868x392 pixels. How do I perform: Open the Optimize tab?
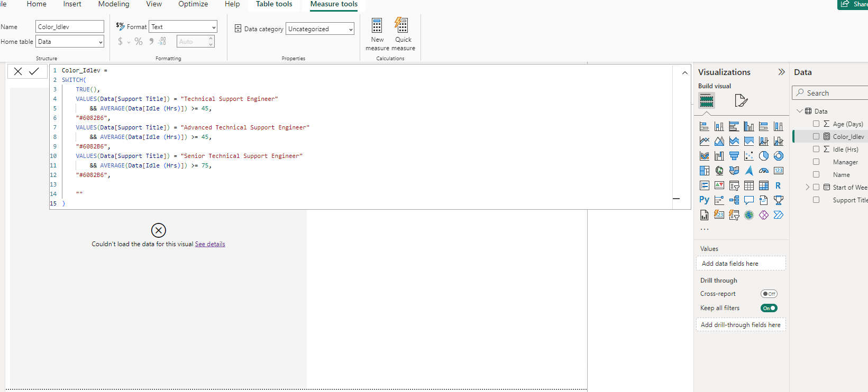(193, 4)
